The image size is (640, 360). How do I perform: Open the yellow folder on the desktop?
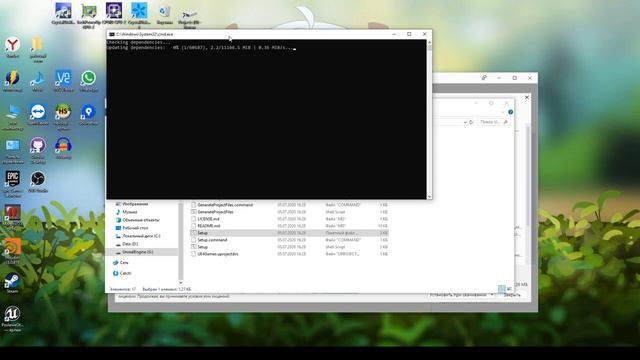click(x=38, y=49)
